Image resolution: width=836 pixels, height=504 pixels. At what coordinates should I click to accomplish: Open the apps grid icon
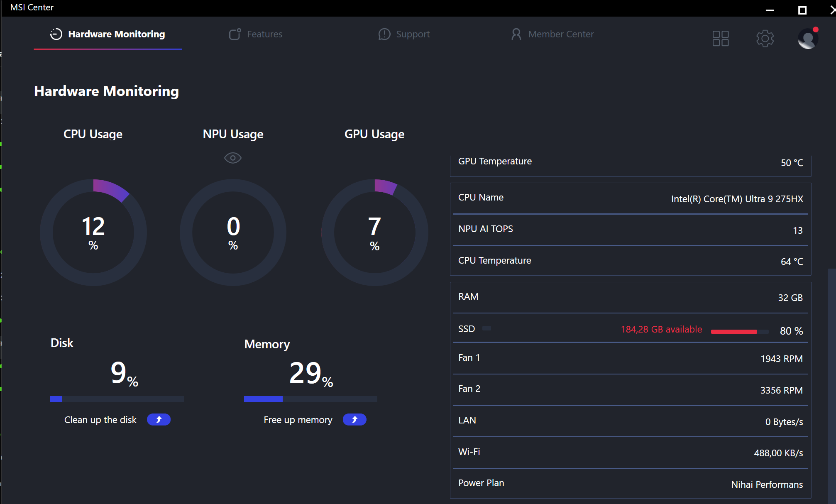pyautogui.click(x=721, y=38)
